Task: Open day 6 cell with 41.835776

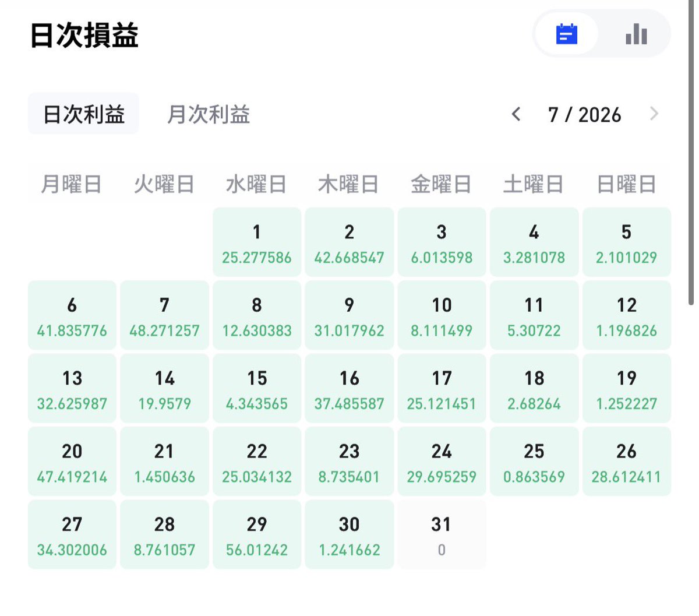Action: (x=72, y=315)
